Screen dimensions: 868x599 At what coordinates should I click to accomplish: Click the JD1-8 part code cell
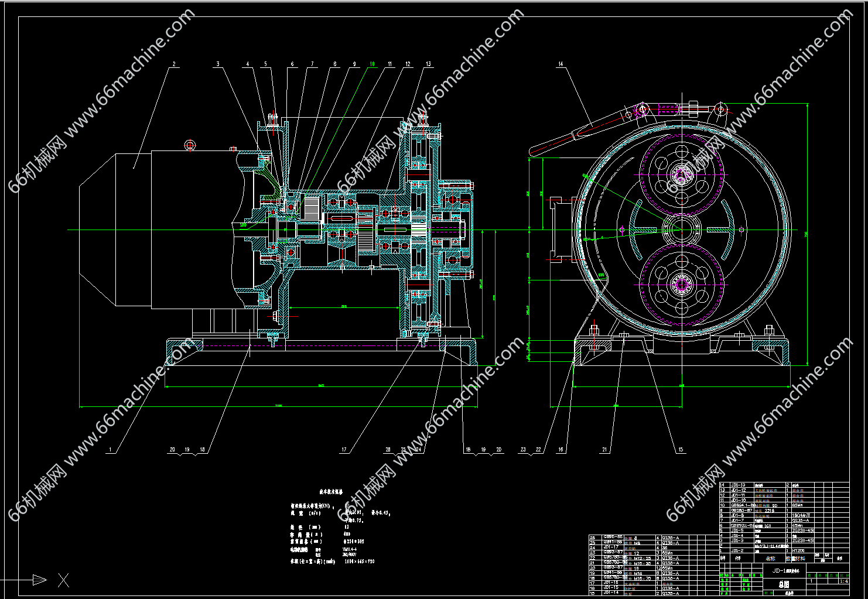737,515
